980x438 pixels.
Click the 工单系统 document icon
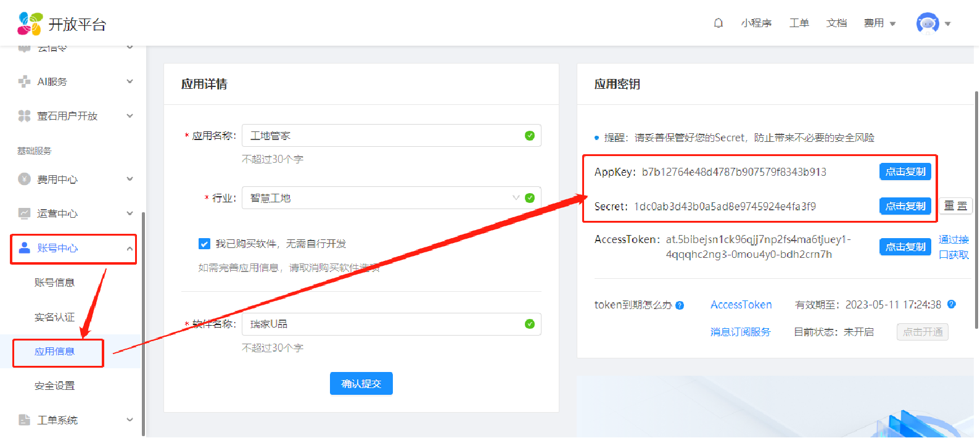[x=24, y=420]
